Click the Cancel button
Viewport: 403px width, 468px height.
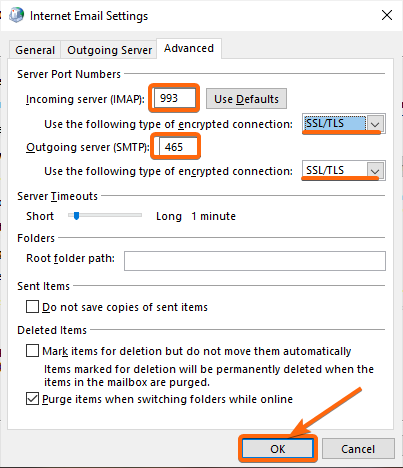[358, 449]
